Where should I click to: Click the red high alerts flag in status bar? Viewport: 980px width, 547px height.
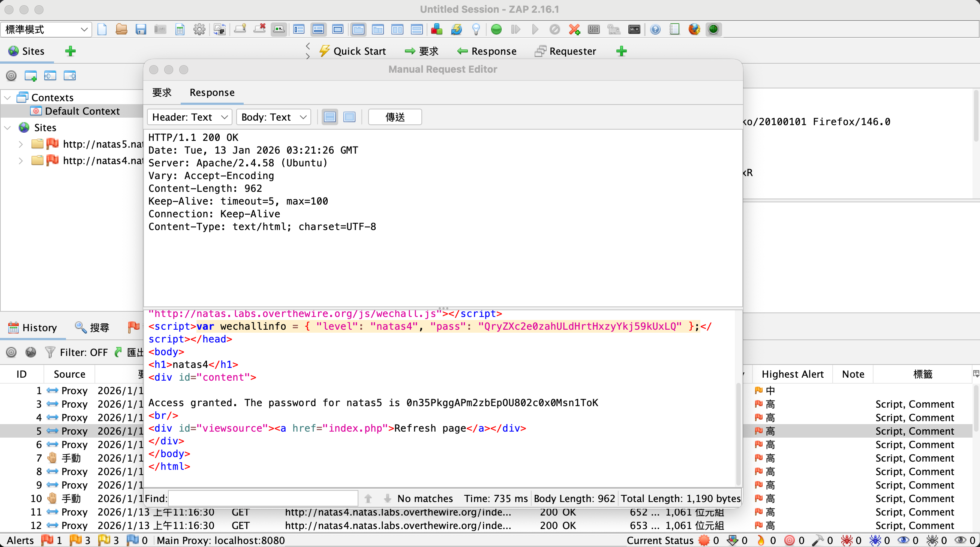[x=47, y=540]
